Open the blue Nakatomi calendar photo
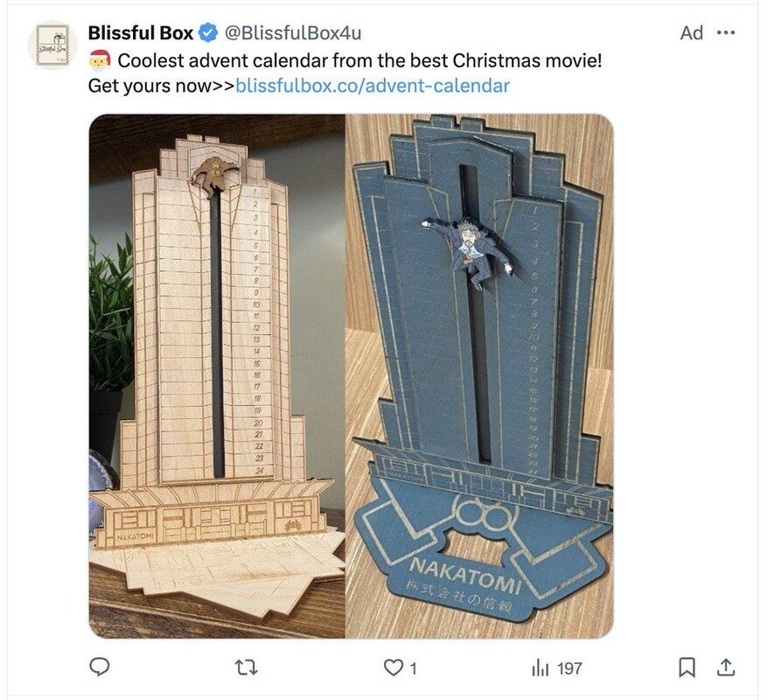The width and height of the screenshot is (782, 700). pos(479,376)
